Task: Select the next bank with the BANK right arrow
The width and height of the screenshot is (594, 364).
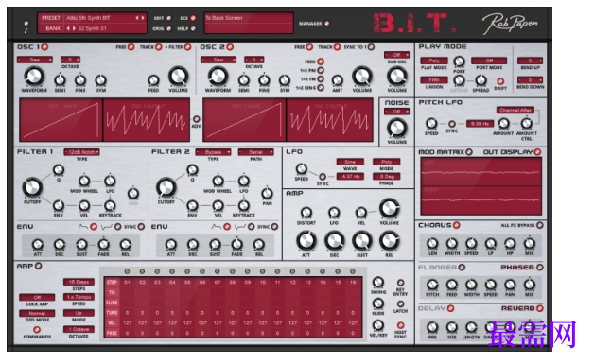Action: tap(74, 28)
